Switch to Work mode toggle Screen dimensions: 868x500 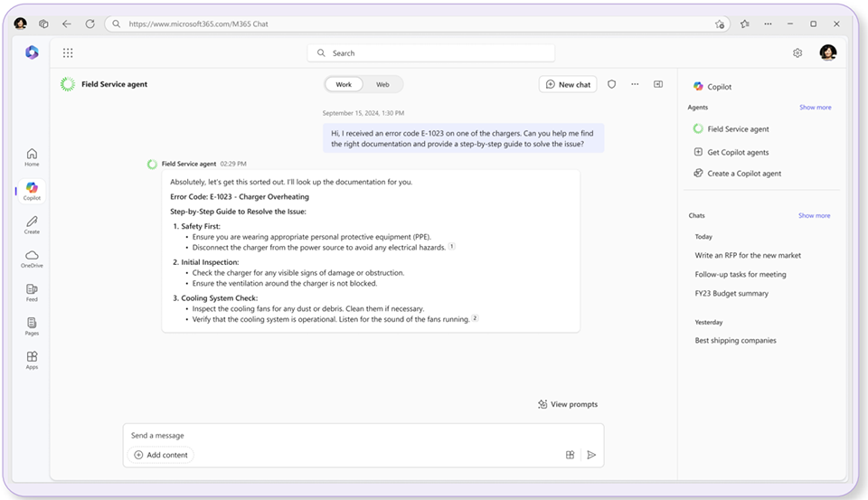(x=344, y=84)
